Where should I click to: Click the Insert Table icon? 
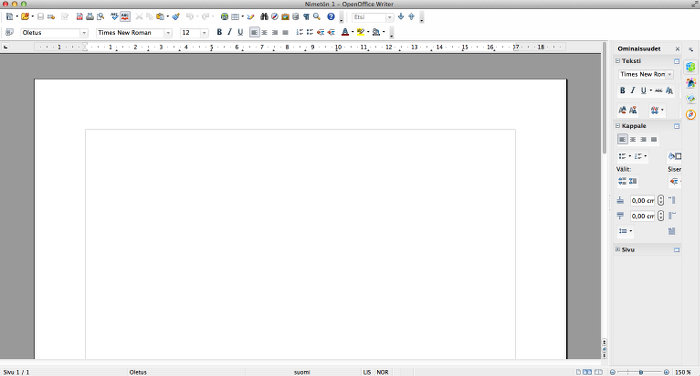[x=235, y=17]
